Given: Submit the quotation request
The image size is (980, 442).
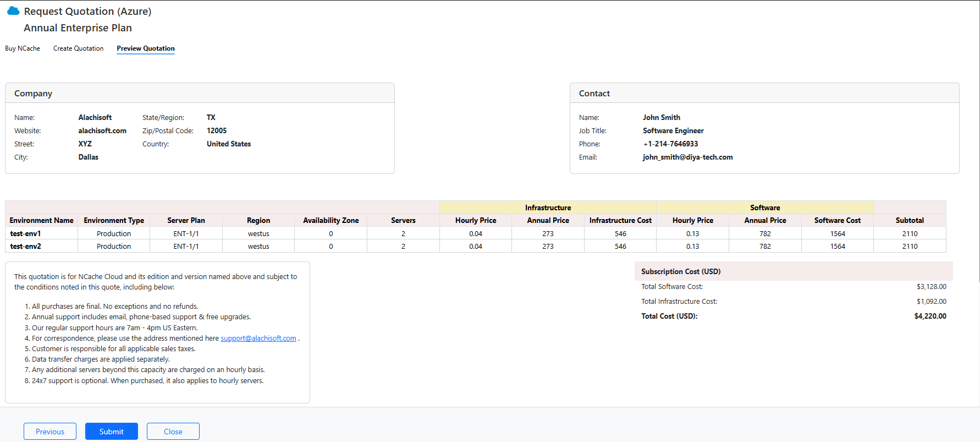Looking at the screenshot, I should tap(112, 432).
